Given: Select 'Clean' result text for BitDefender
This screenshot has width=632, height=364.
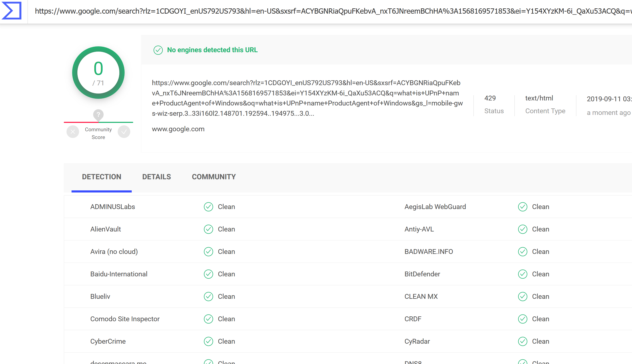Looking at the screenshot, I should (x=541, y=274).
